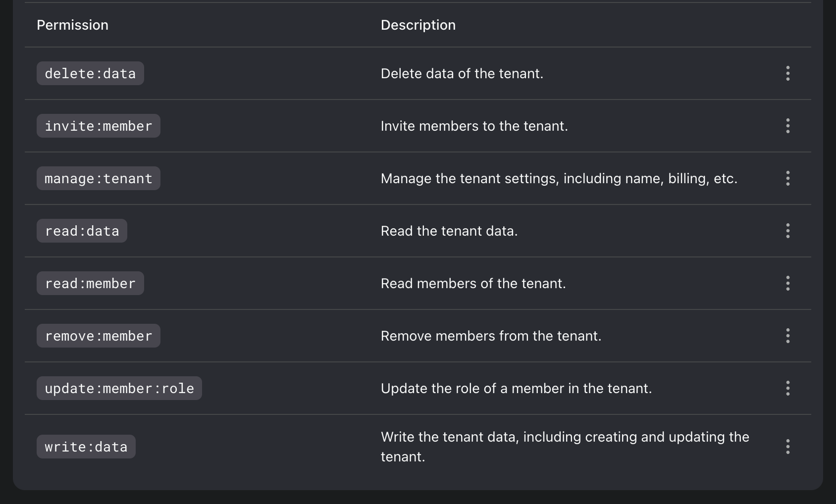Select the delete:data permission badge
Screen dimensions: 836x504
[x=90, y=73]
